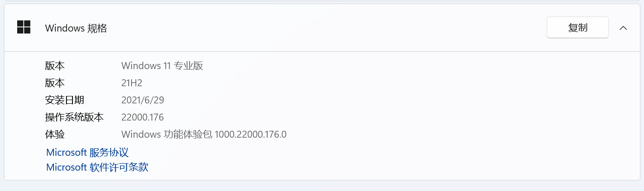Click the 体验 label
Image resolution: width=644 pixels, height=191 pixels.
[x=55, y=134]
